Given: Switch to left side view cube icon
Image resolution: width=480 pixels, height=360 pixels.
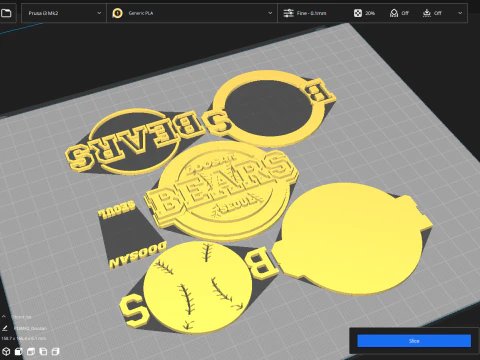Looking at the screenshot, I should [x=43, y=351].
